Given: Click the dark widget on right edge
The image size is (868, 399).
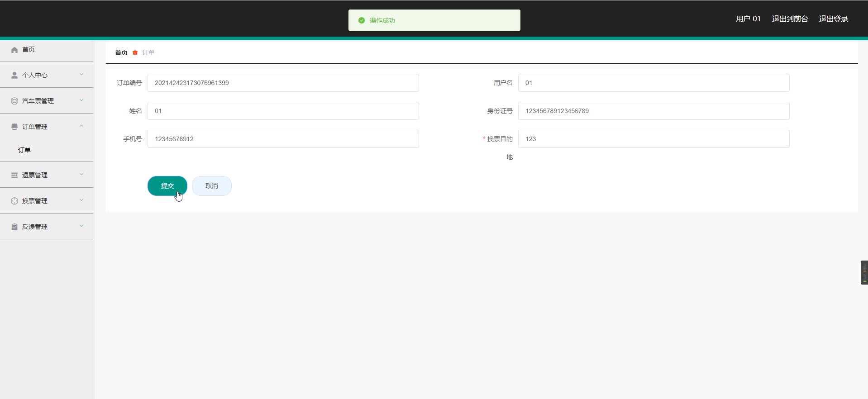Looking at the screenshot, I should click(864, 272).
